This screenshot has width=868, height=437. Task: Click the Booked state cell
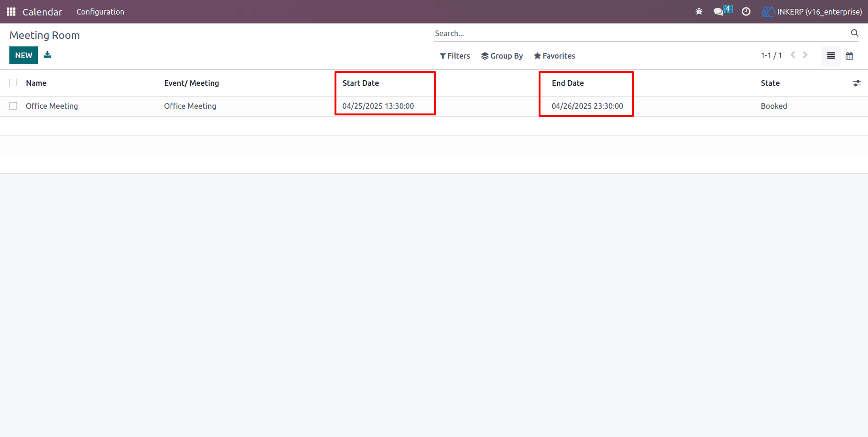(x=774, y=106)
